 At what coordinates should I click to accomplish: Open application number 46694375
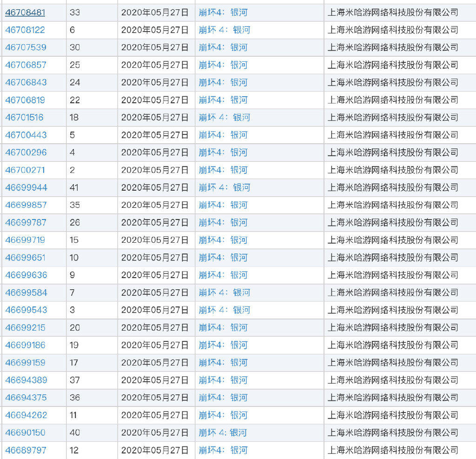tap(26, 397)
